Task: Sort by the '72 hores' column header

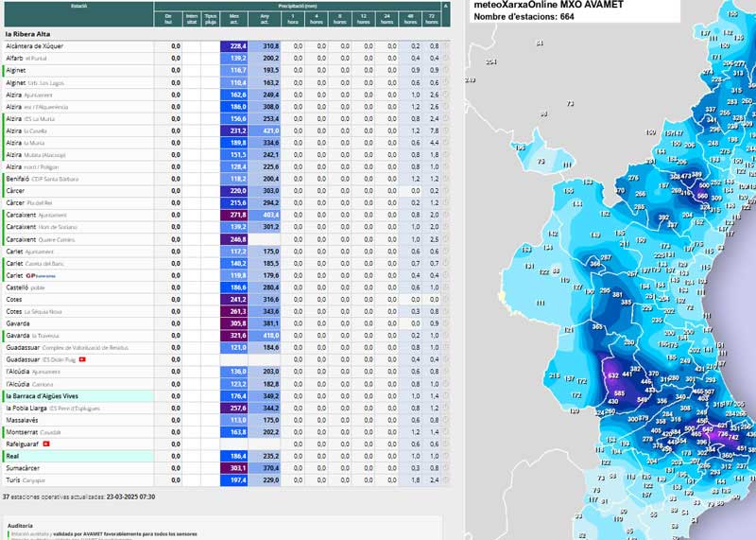Action: [432, 19]
